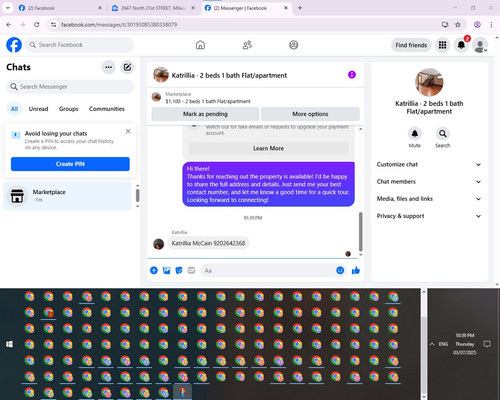The image size is (500, 400).
Task: Open Chats options three-dot button
Action: click(109, 67)
